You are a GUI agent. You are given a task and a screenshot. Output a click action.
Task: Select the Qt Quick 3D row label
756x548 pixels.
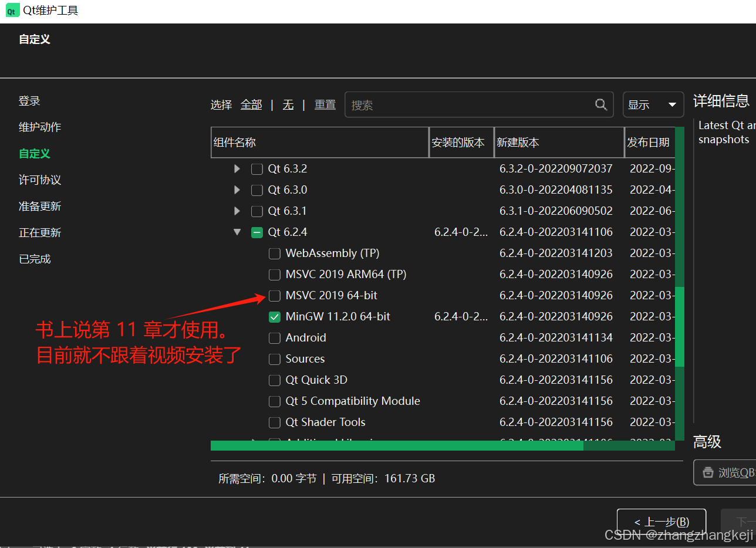pos(316,380)
